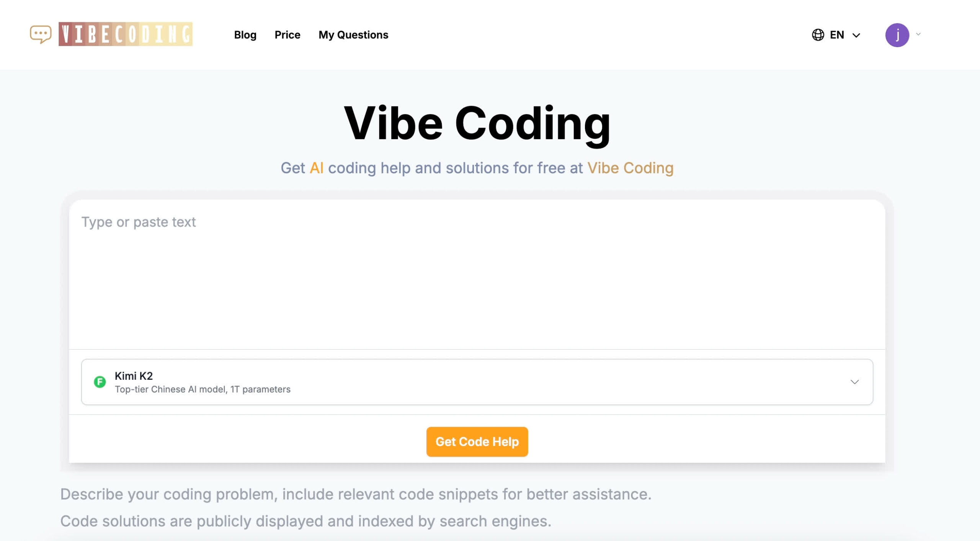The width and height of the screenshot is (980, 541).
Task: Click the orange "Vibe Coding" subtitle text
Action: pyautogui.click(x=630, y=168)
